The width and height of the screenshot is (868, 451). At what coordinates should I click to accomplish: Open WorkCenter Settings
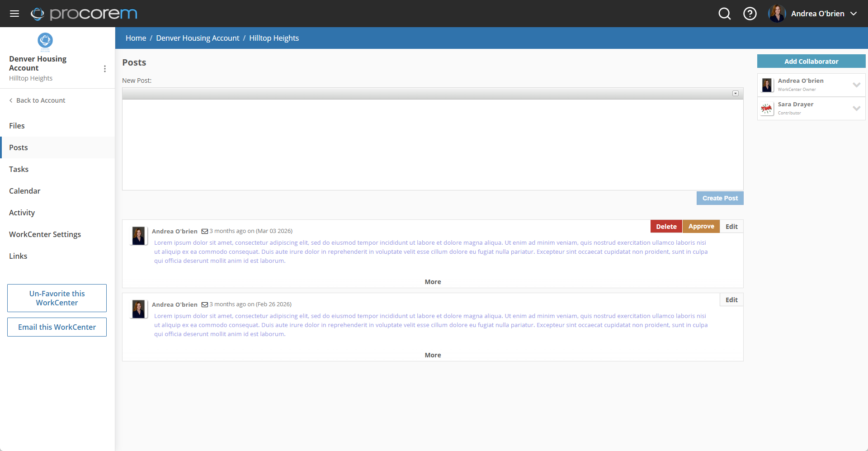[x=57, y=234]
